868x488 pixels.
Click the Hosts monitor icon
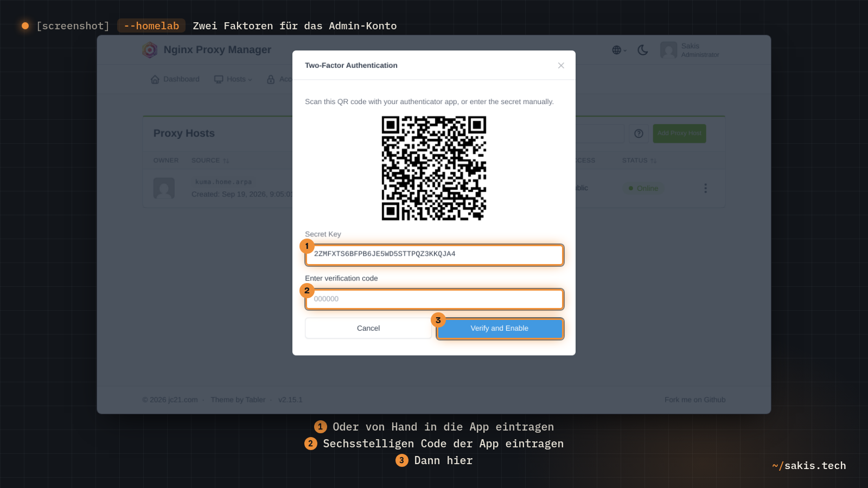pos(219,79)
